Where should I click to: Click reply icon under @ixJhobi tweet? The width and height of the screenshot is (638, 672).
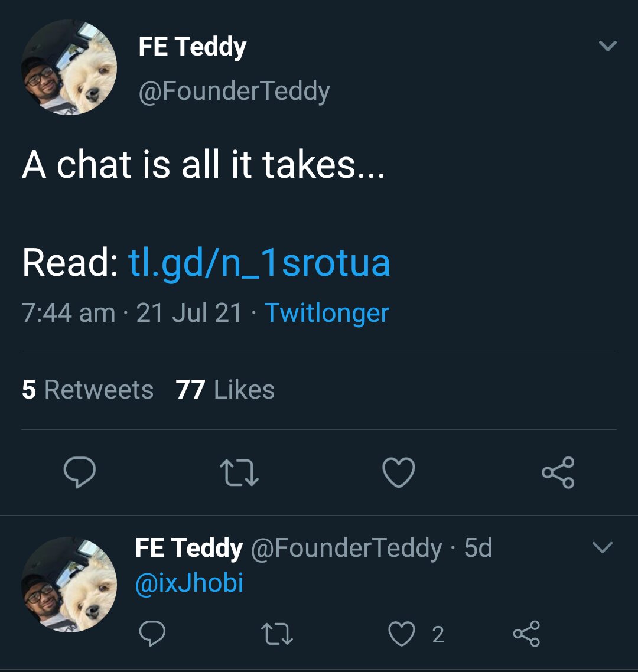[152, 634]
